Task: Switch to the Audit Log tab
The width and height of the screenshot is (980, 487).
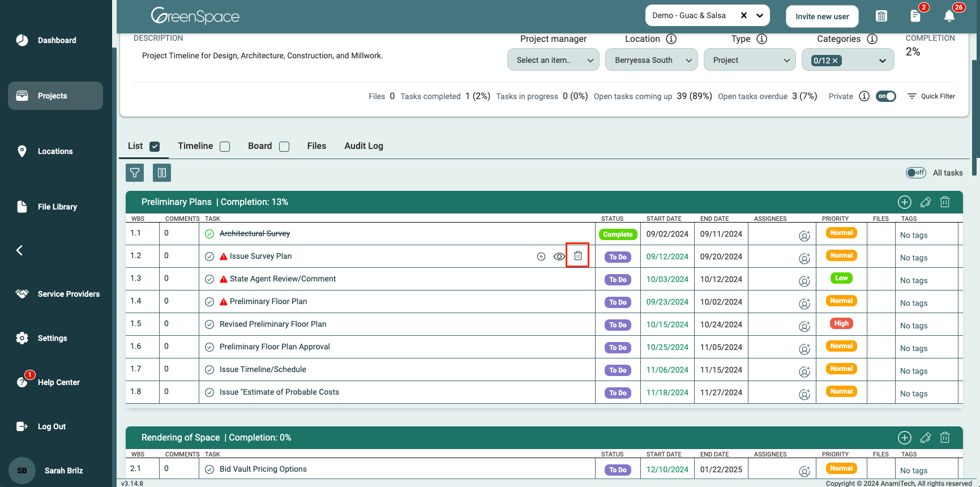Action: tap(363, 146)
